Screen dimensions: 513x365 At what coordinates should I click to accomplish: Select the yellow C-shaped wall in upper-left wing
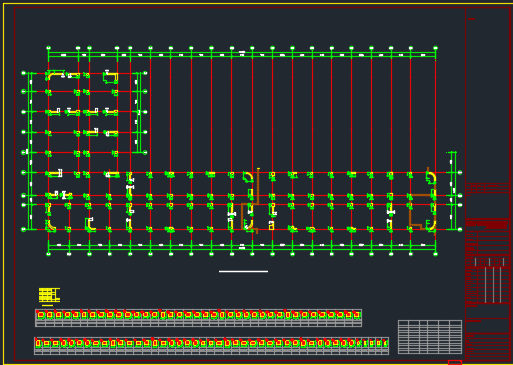tap(111, 78)
